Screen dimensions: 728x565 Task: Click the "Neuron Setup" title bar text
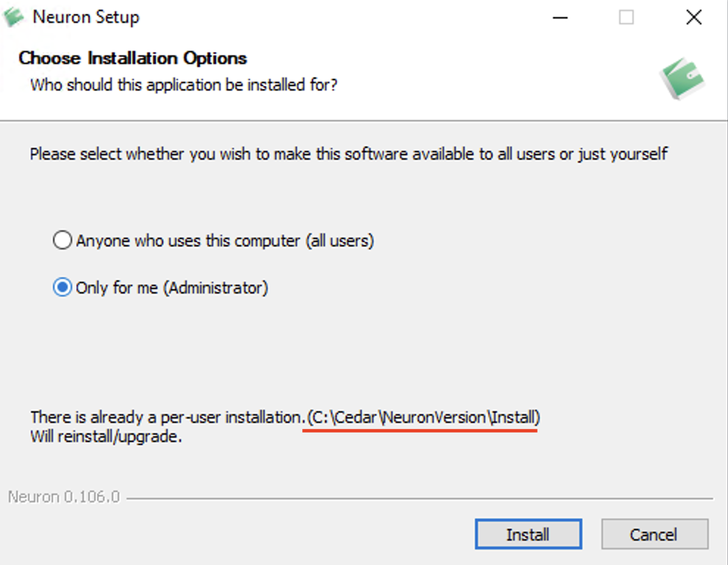point(86,16)
